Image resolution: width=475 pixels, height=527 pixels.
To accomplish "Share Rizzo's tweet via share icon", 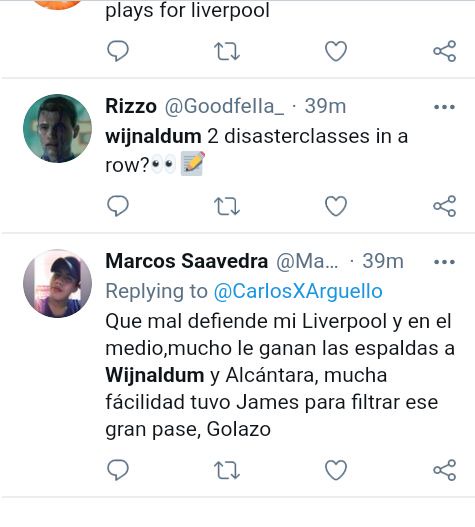I will point(444,206).
